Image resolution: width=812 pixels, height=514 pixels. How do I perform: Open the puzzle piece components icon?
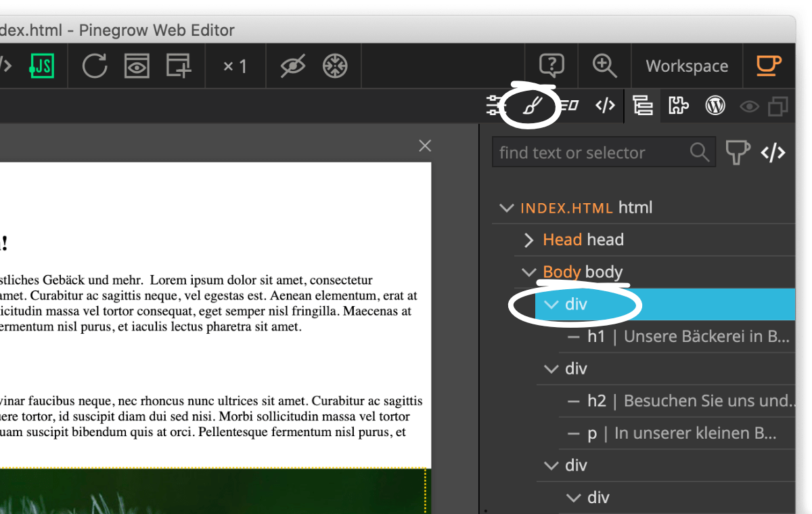coord(679,106)
